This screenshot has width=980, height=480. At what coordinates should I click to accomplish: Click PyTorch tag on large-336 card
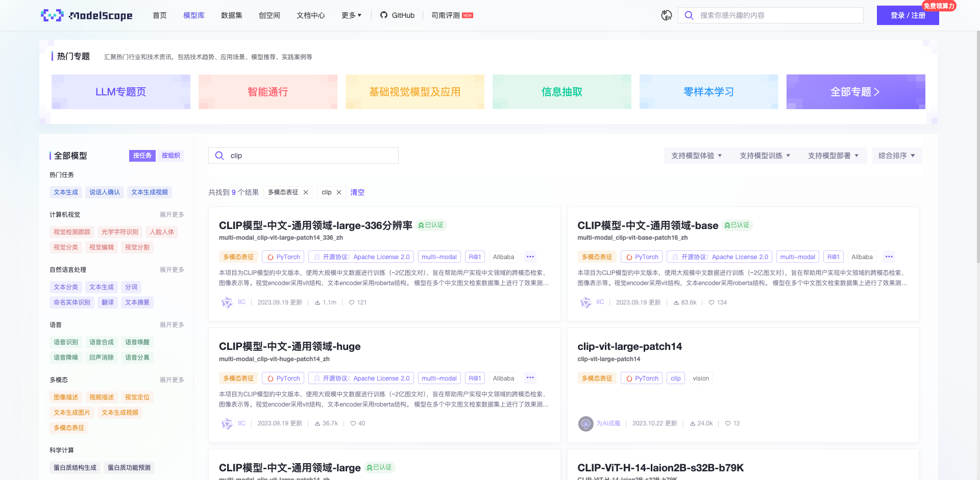[283, 257]
